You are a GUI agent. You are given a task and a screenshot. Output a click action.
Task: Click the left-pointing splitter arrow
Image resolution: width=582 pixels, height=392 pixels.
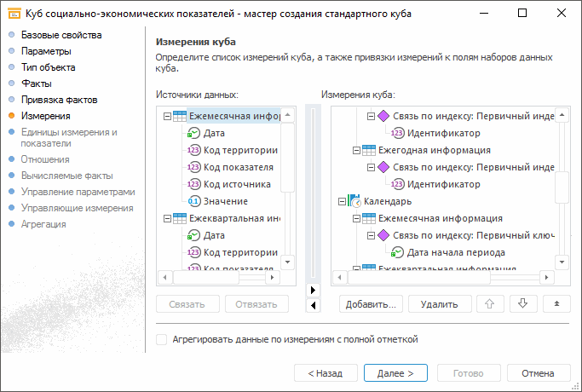[313, 304]
